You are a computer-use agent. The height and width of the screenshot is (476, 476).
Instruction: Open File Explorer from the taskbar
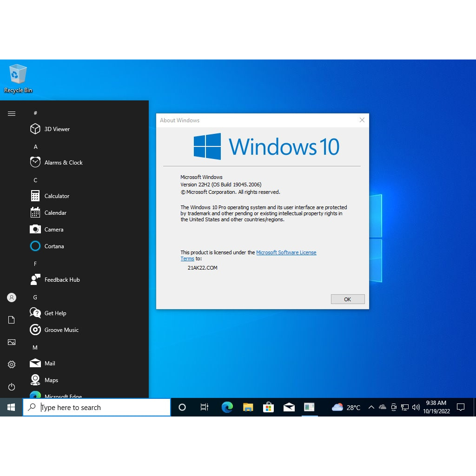(x=248, y=407)
